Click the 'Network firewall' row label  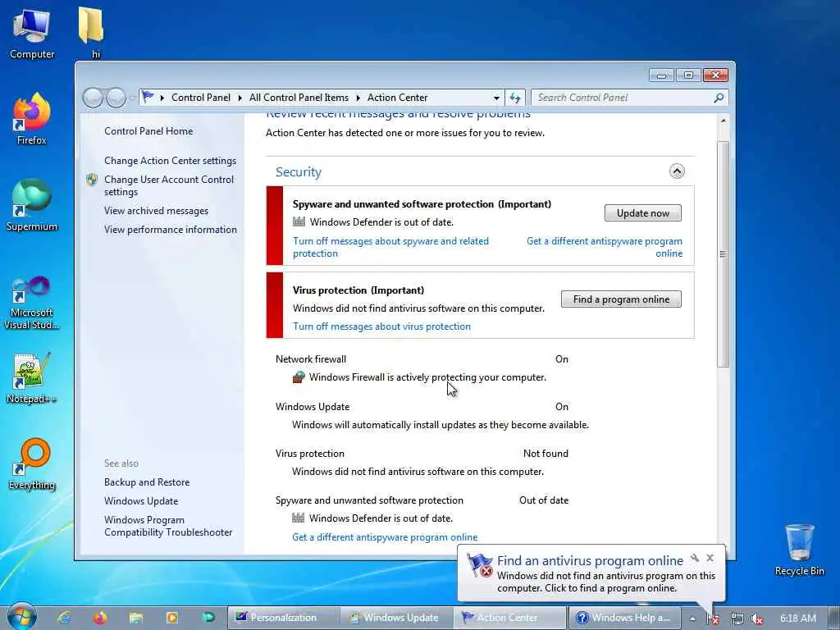tap(311, 359)
